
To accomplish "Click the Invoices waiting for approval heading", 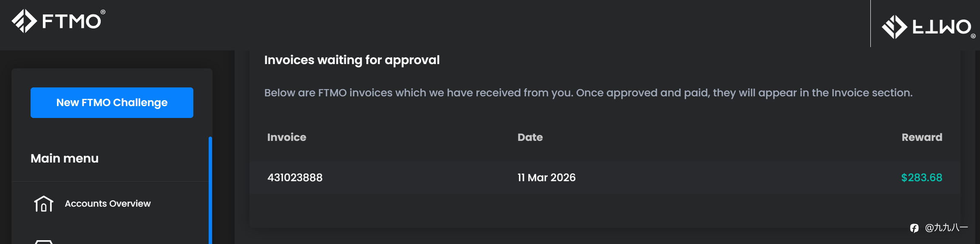I will point(352,60).
